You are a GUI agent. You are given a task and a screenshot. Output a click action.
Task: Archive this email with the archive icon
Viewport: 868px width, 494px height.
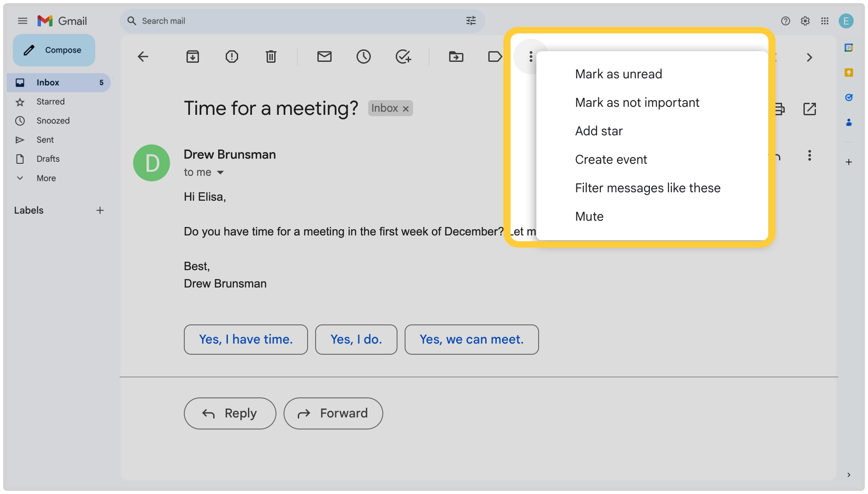tap(192, 57)
